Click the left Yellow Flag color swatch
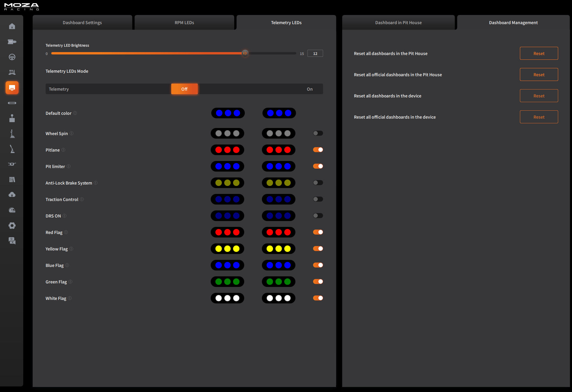Image resolution: width=572 pixels, height=392 pixels. pyautogui.click(x=227, y=249)
